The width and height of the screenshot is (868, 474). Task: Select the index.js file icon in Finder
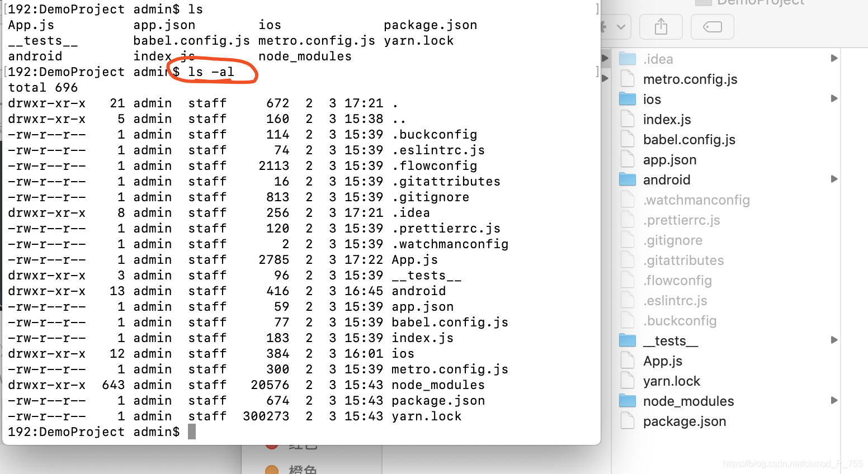tap(628, 119)
